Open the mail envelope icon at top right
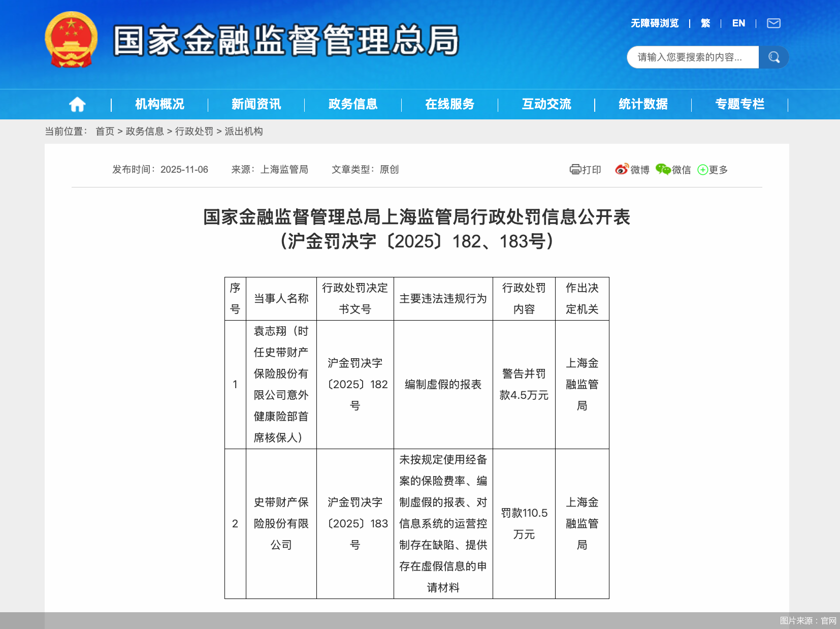Image resolution: width=840 pixels, height=629 pixels. click(x=773, y=23)
